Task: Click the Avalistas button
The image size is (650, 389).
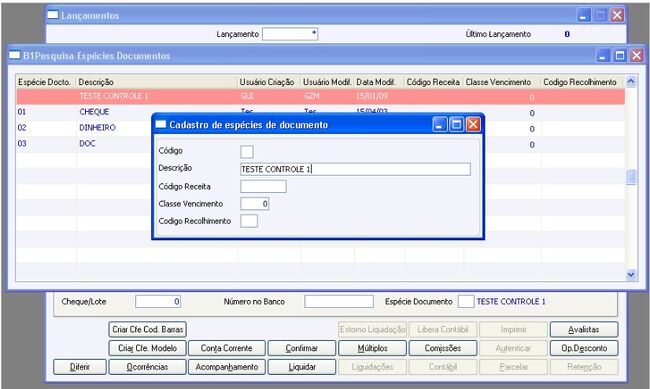Action: click(x=584, y=329)
